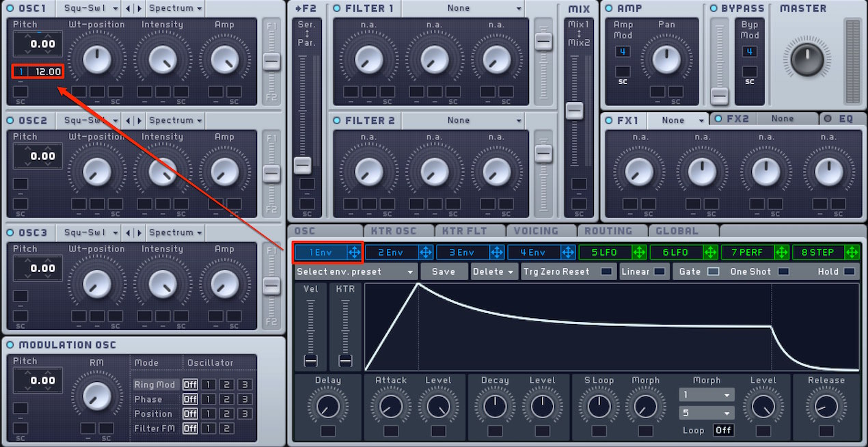Toggle Modulation OSC power
This screenshot has width=868, height=447.
pos(10,344)
